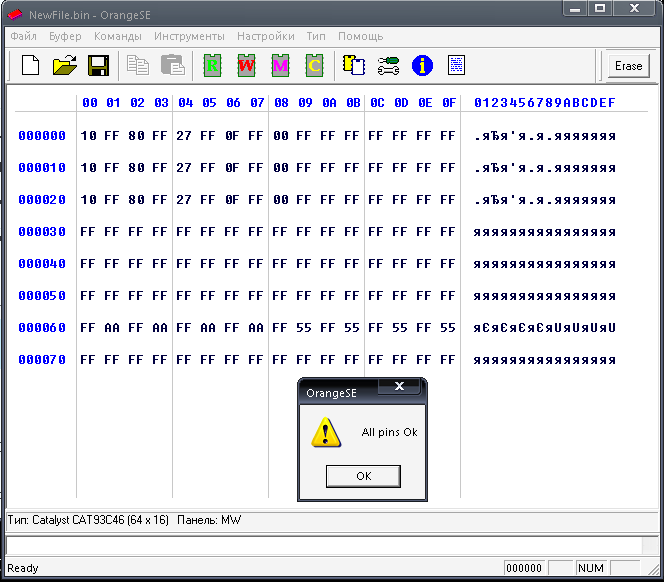Save the buffer with the floppy disk icon
664x582 pixels.
click(98, 66)
